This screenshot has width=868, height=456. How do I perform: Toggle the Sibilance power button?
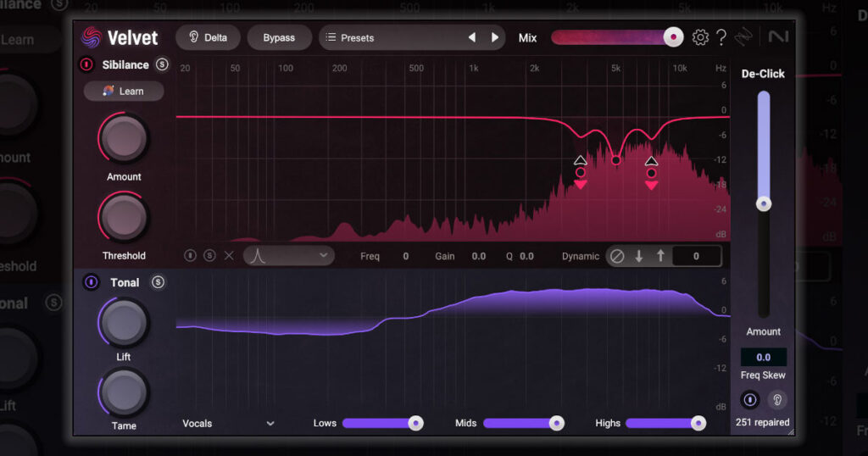pos(86,64)
